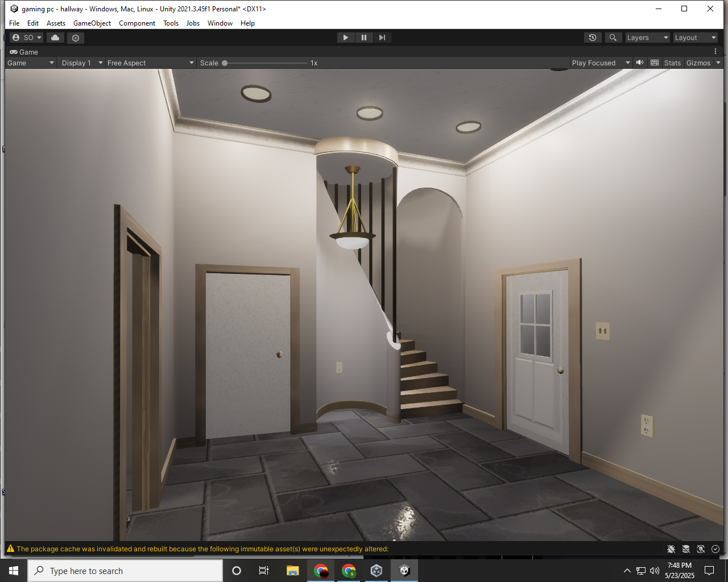Open the first Chrome taskbar icon
This screenshot has width=728, height=582.
click(x=321, y=571)
